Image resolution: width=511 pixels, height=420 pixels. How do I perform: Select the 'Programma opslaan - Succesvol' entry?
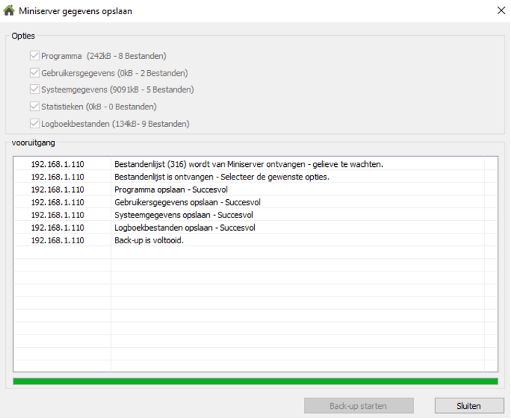[x=171, y=189]
